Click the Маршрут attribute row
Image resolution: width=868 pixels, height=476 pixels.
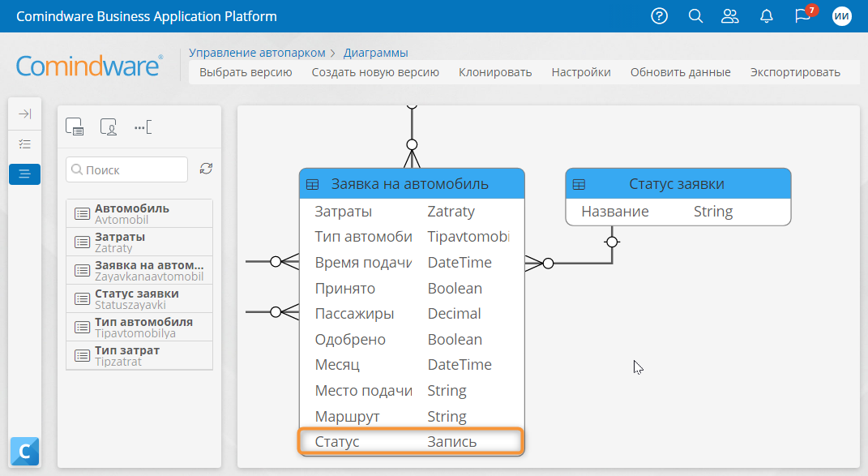(412, 416)
